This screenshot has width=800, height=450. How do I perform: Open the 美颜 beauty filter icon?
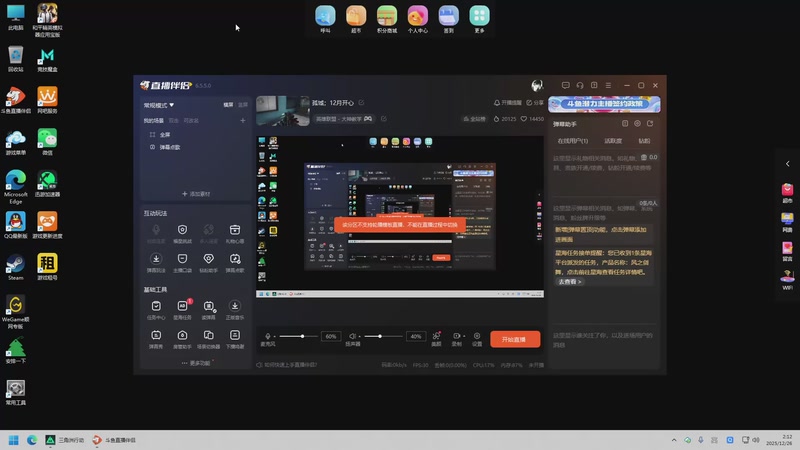436,338
